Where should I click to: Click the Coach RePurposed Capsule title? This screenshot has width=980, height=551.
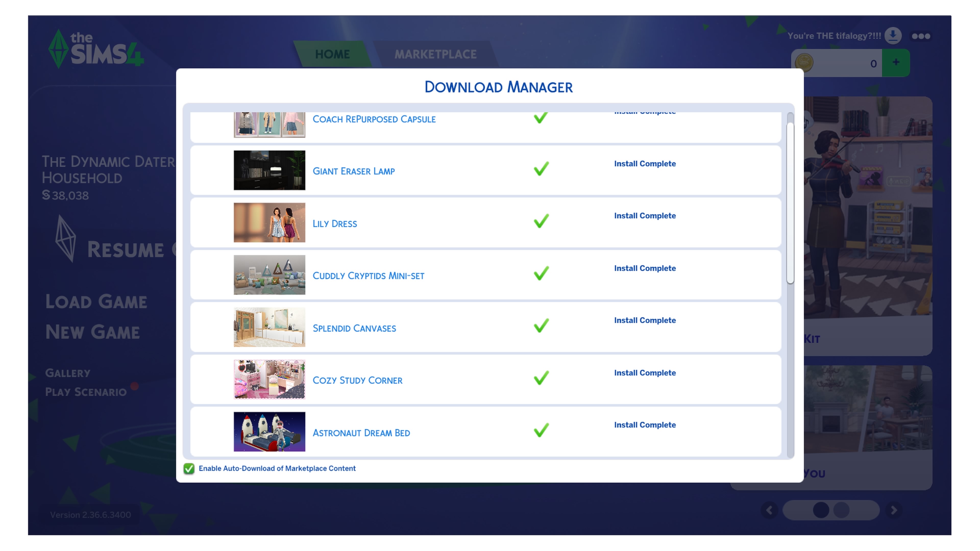pyautogui.click(x=374, y=119)
